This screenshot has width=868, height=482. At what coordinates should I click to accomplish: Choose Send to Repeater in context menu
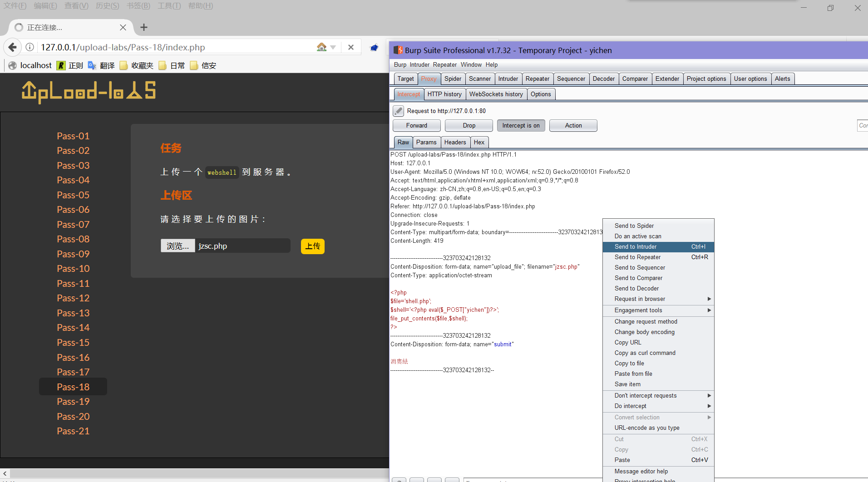(x=658, y=257)
